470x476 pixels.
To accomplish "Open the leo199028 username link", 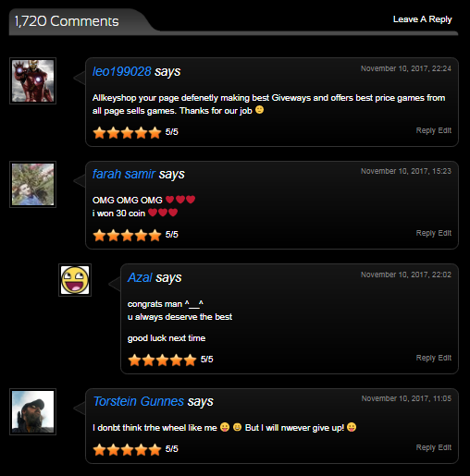I will click(122, 71).
